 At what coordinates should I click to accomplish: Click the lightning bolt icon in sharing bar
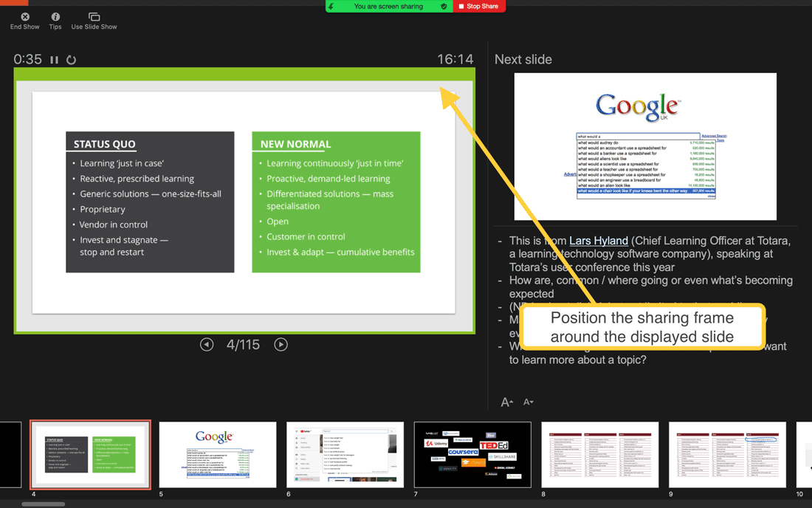point(331,6)
